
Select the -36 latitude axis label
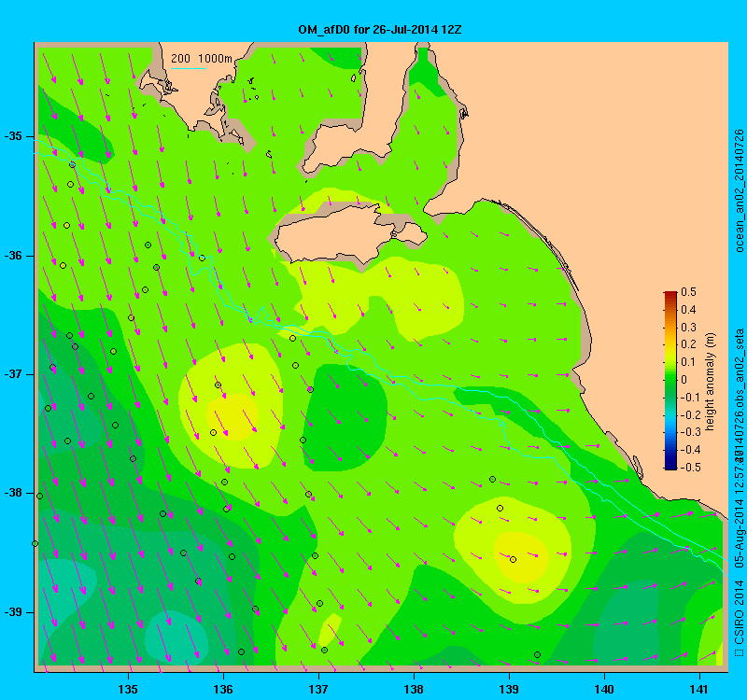coord(13,256)
